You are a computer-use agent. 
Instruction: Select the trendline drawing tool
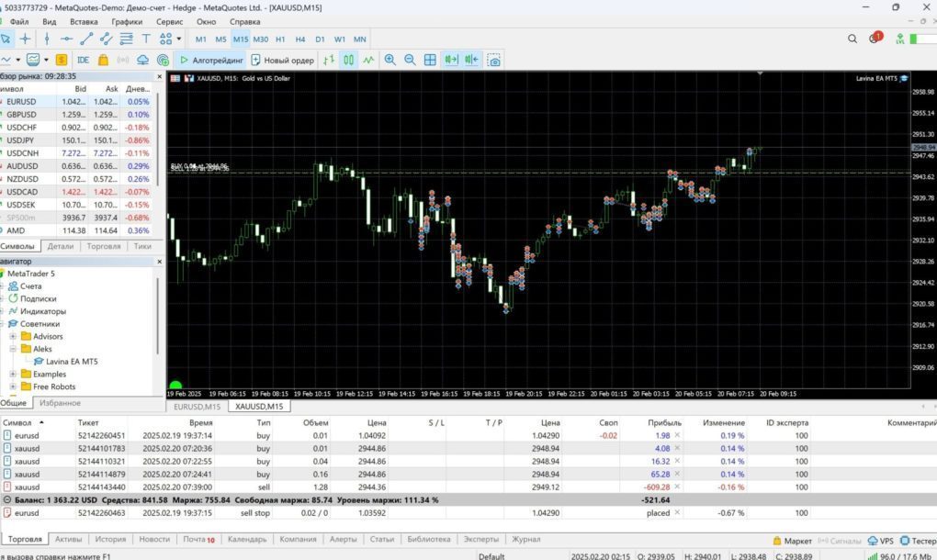tap(86, 39)
